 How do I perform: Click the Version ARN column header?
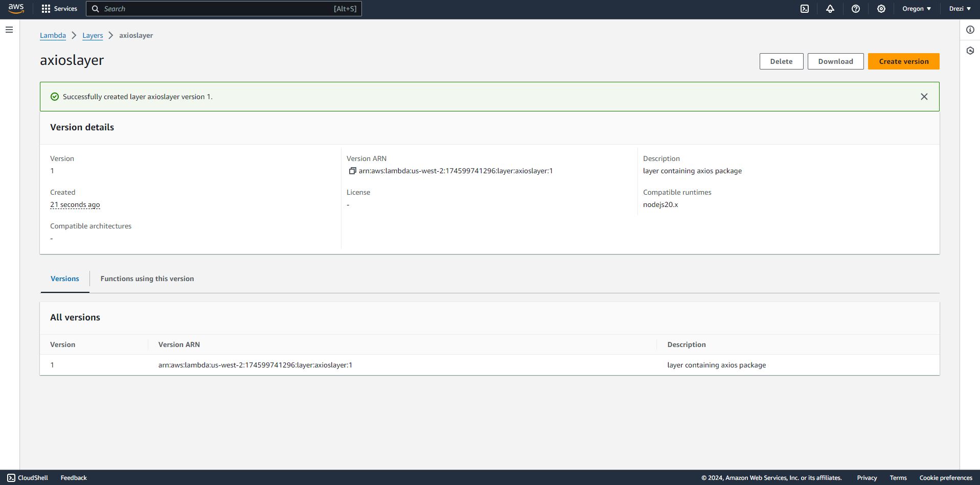coord(179,344)
